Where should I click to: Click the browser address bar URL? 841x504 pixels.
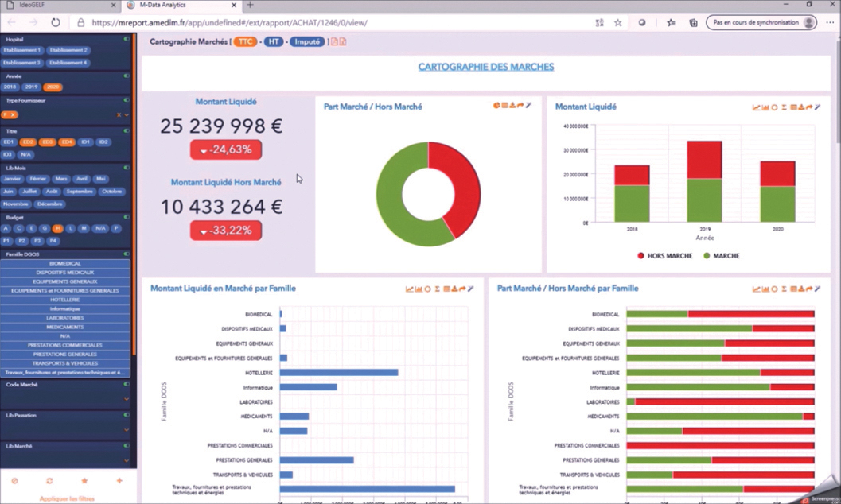[230, 22]
